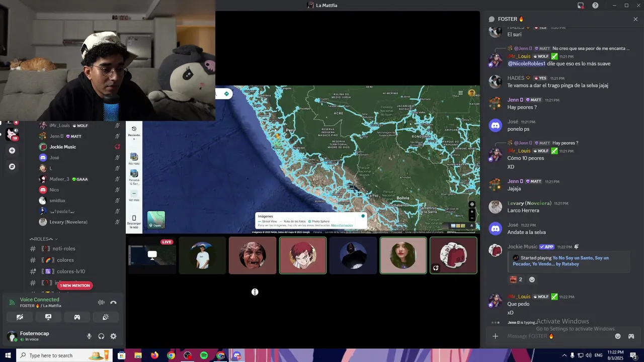Image resolution: width=644 pixels, height=362 pixels.
Task: Deafen with the headphones icon
Action: point(101,336)
